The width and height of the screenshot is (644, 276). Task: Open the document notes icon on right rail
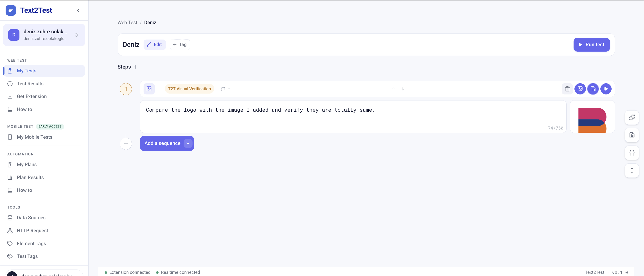tap(632, 135)
